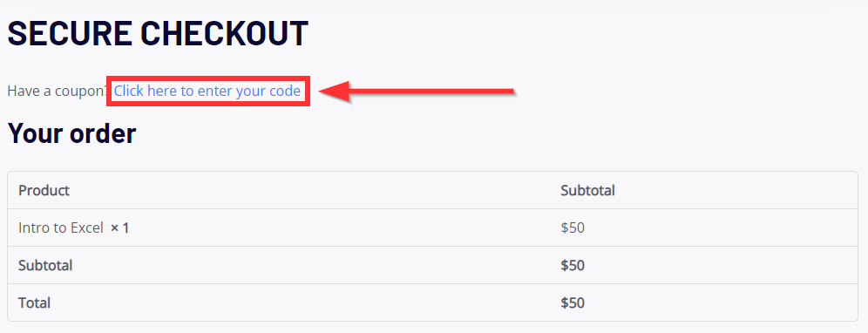Click the word 'SECURE' in page heading
This screenshot has width=868, height=333.
[69, 33]
